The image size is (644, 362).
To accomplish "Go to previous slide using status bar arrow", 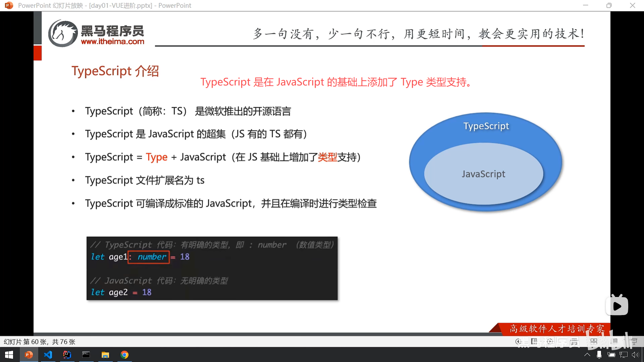I will click(518, 342).
